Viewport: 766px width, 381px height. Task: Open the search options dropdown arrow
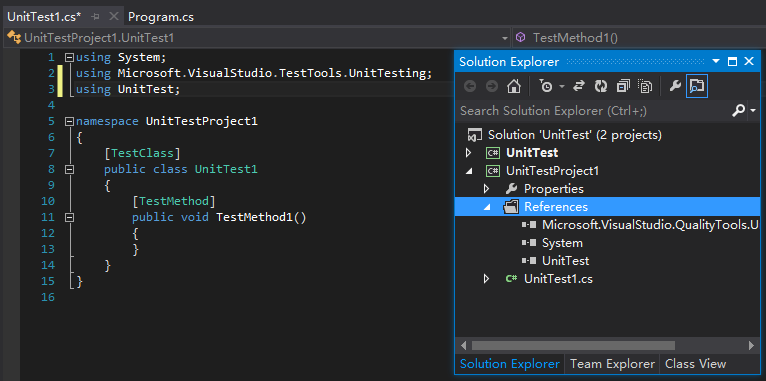tap(753, 111)
